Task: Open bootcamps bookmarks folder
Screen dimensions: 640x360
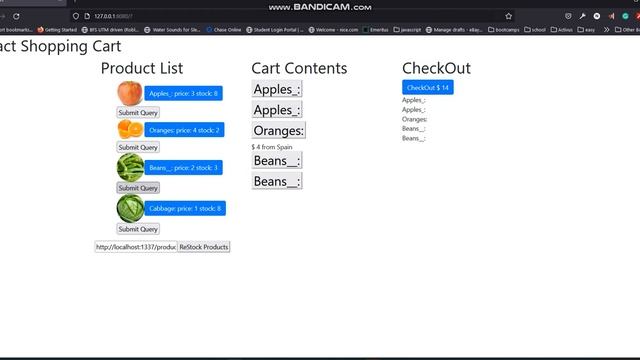Action: [x=504, y=30]
